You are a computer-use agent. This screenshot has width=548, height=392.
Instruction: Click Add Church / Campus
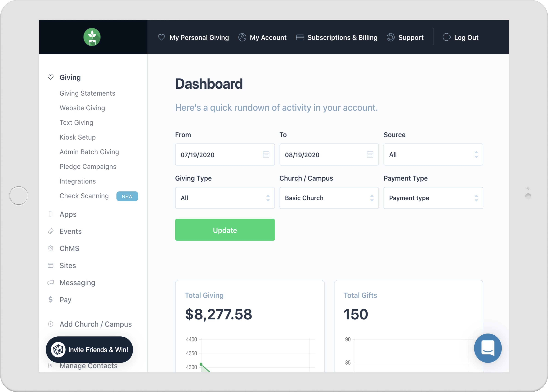[x=96, y=324]
